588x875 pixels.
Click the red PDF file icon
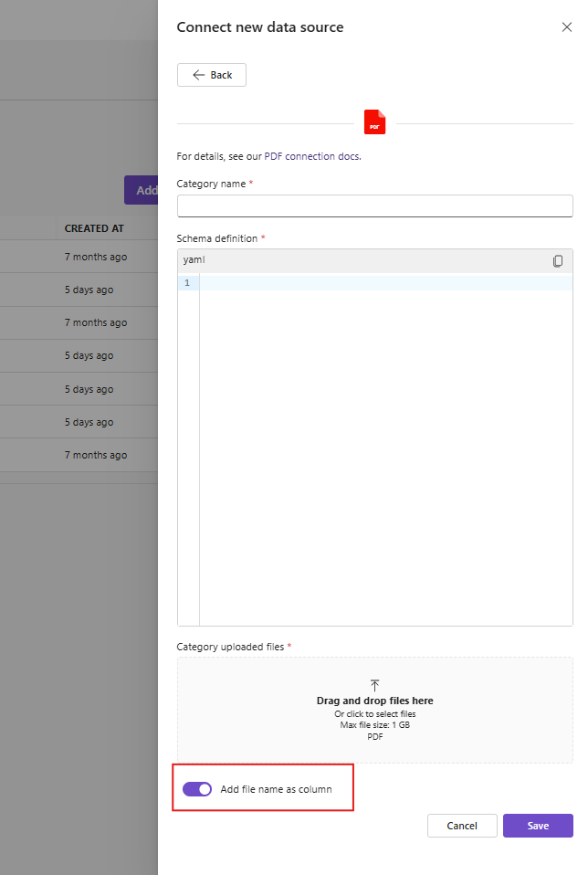374,122
